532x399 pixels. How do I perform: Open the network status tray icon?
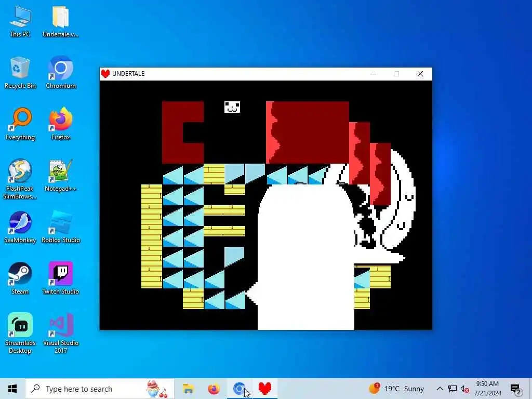[x=453, y=389]
